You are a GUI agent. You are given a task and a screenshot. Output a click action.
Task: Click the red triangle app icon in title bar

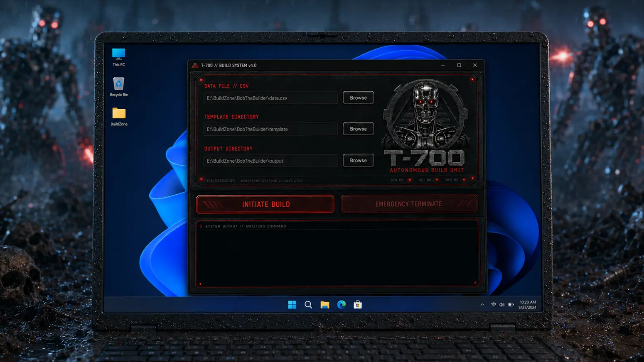tap(195, 65)
